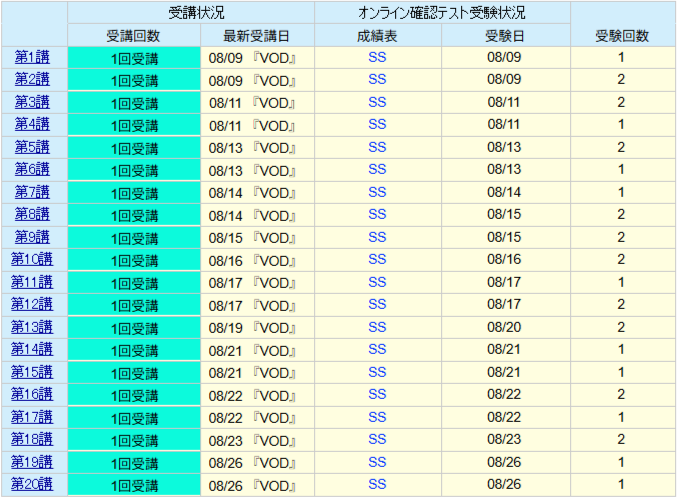Open the 第13講 lecture link
This screenshot has width=690, height=502.
pos(33,327)
